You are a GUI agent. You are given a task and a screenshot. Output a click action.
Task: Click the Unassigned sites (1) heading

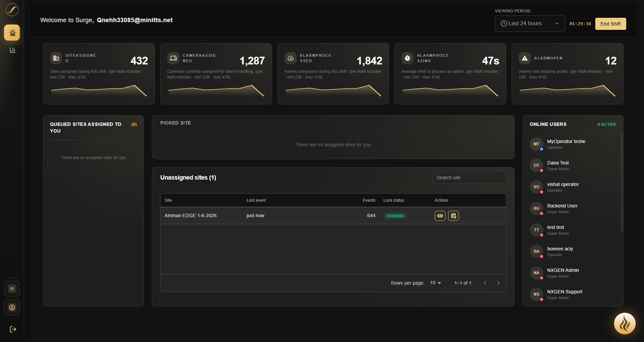188,178
